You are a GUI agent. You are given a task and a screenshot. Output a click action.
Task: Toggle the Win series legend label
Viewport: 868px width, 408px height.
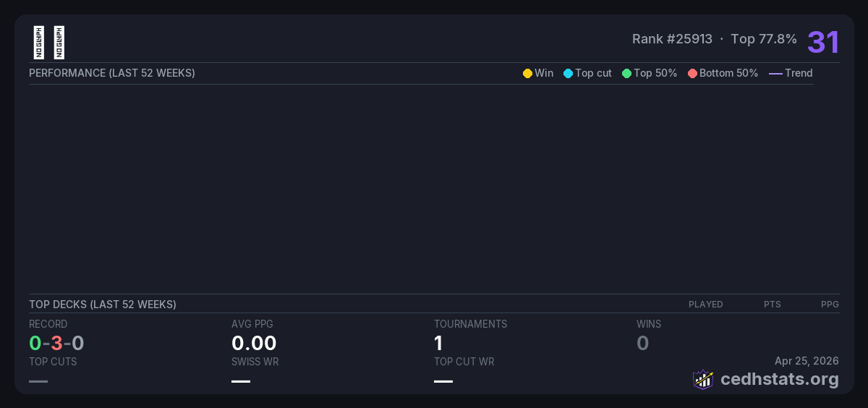coord(544,73)
